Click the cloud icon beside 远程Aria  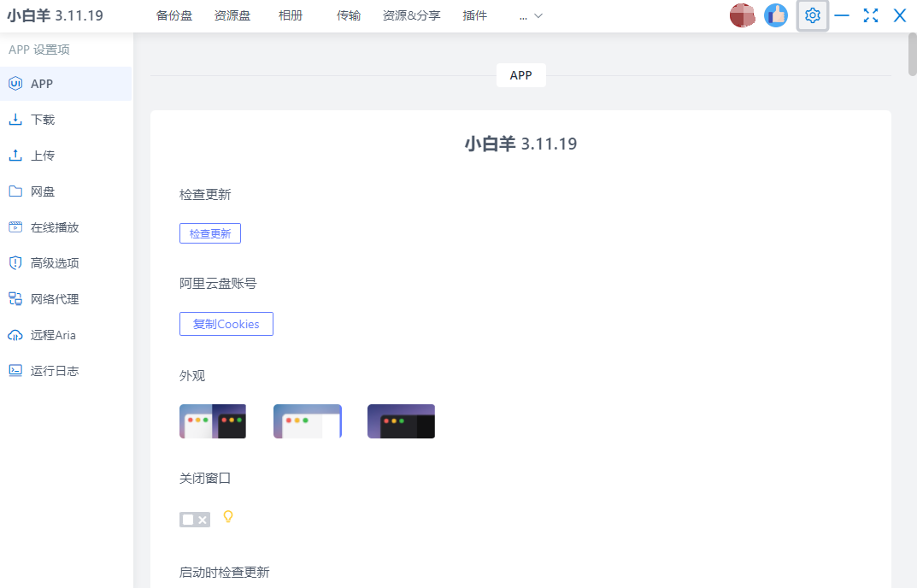pyautogui.click(x=15, y=335)
